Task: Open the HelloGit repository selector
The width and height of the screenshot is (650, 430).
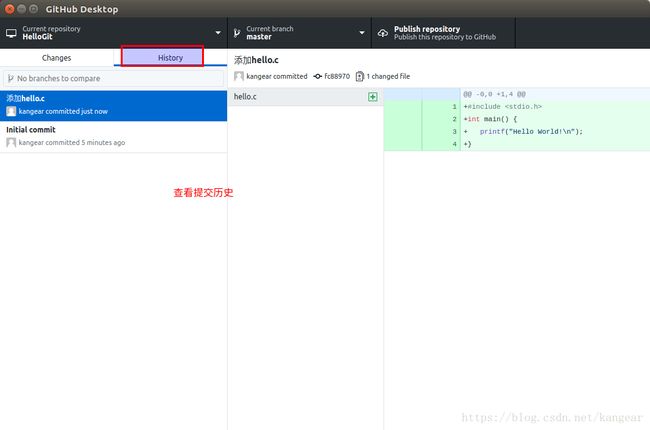Action: tap(114, 33)
